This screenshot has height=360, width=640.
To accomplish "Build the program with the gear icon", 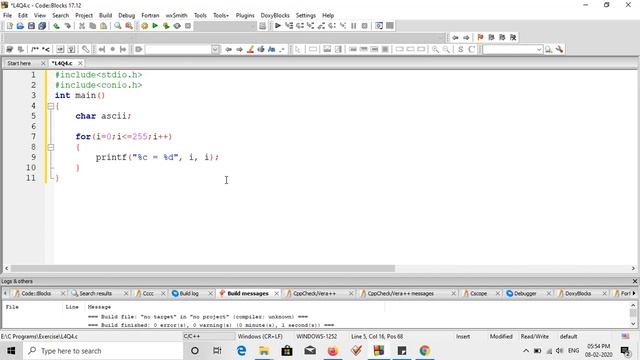I will 144,26.
